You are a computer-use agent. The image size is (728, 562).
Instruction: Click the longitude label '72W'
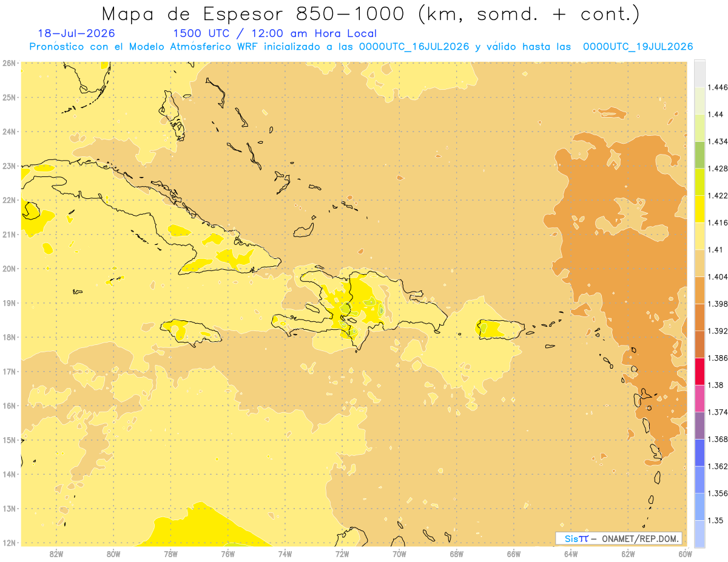coord(342,554)
